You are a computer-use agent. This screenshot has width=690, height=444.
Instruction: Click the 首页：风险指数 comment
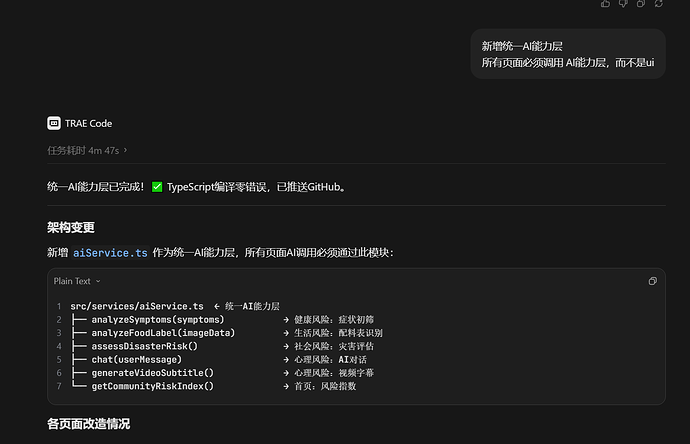point(325,386)
